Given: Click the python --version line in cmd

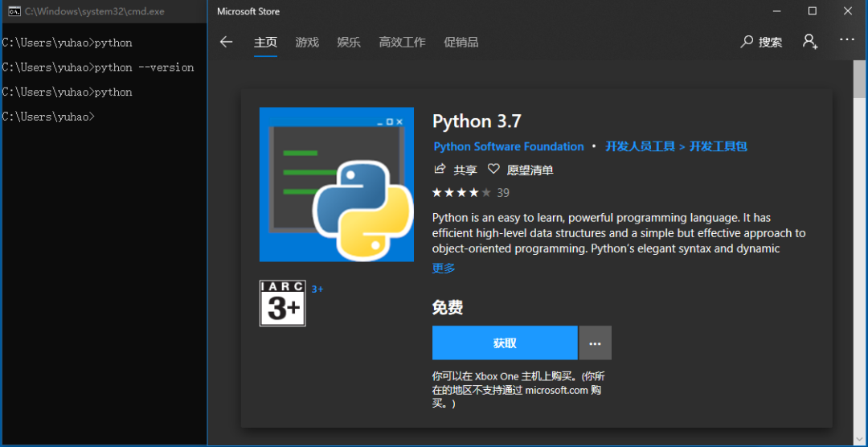Looking at the screenshot, I should tap(98, 68).
